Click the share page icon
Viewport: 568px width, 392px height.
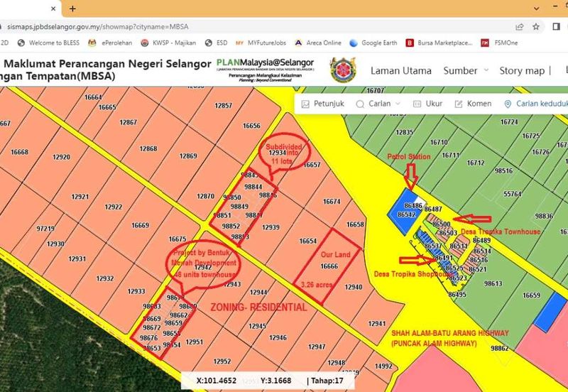point(520,26)
